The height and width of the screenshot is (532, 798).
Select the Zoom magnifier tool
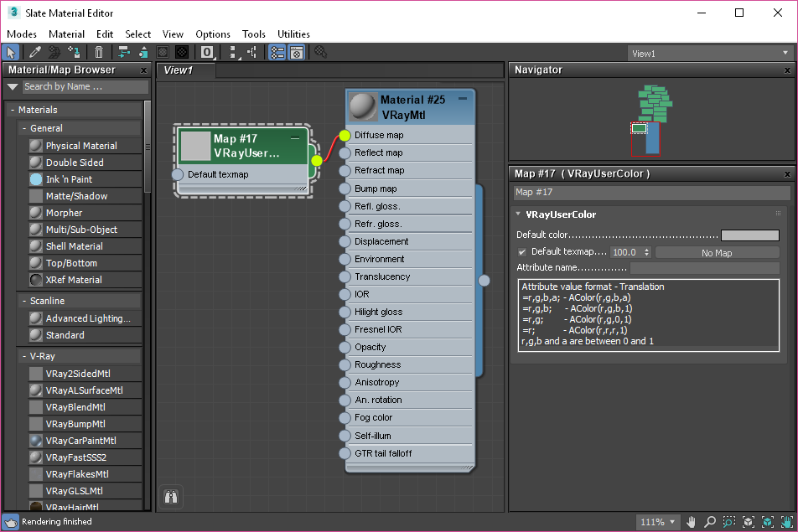click(x=710, y=522)
